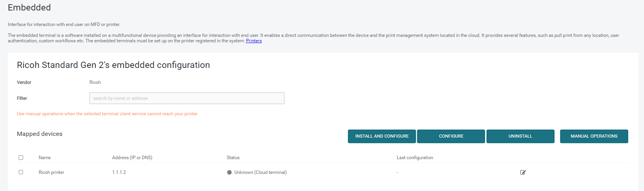Open the edit icon for Ricoh printer
This screenshot has height=191, width=644.
coord(523,172)
